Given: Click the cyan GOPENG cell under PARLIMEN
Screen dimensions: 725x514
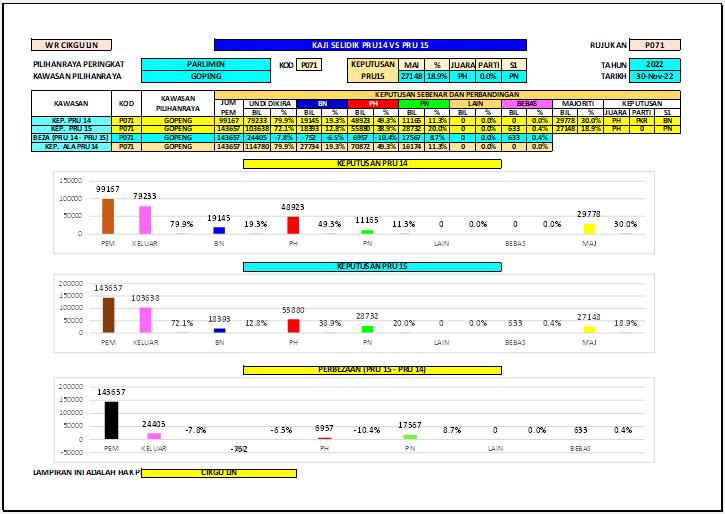Looking at the screenshot, I should [206, 76].
